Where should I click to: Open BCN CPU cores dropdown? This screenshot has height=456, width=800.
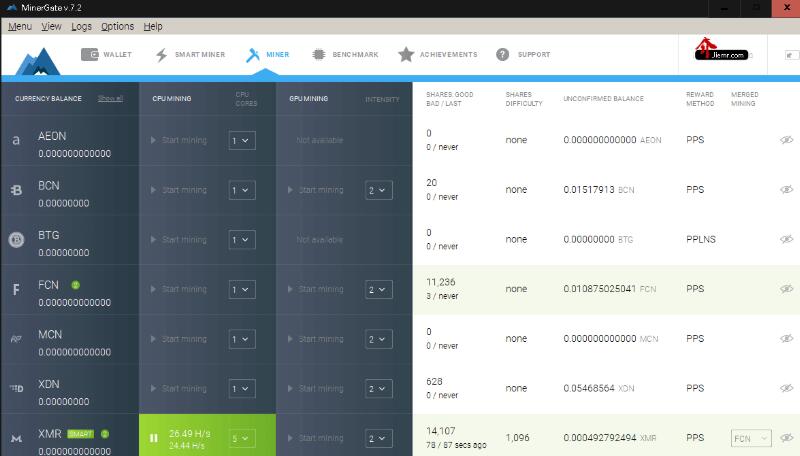pyautogui.click(x=242, y=190)
